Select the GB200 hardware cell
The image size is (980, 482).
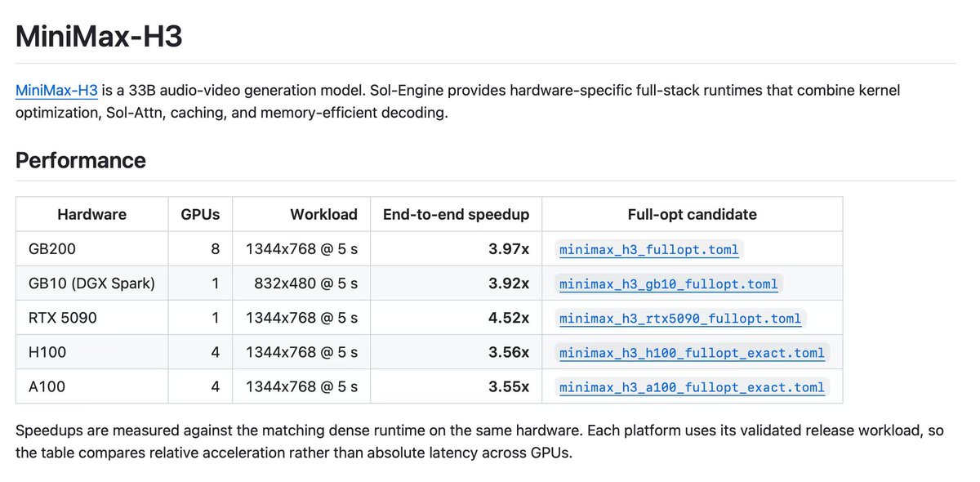[92, 248]
